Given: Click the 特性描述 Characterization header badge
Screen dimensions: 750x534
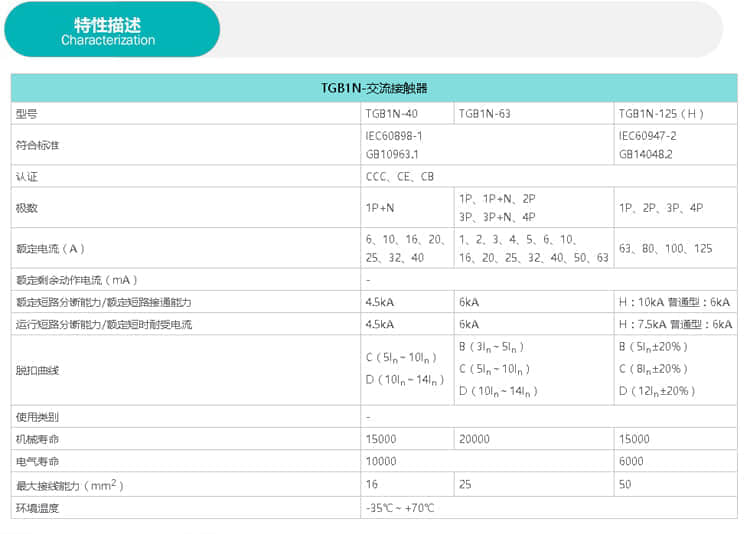Looking at the screenshot, I should click(x=112, y=30).
